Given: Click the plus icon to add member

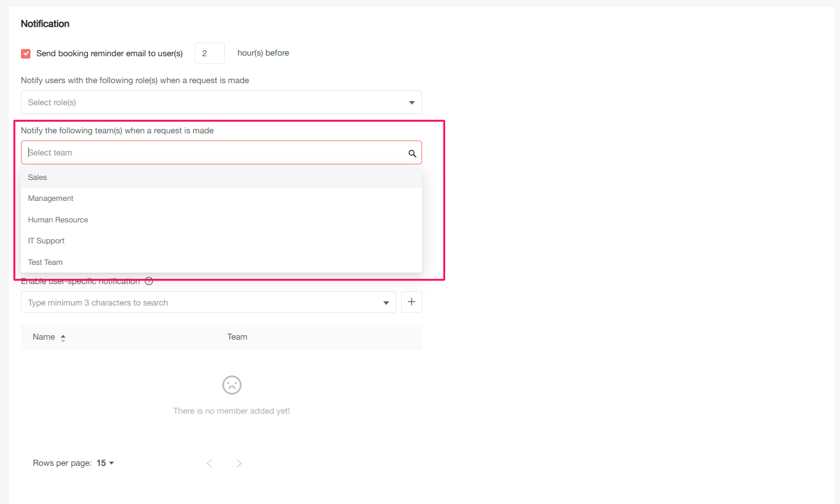Looking at the screenshot, I should point(411,302).
